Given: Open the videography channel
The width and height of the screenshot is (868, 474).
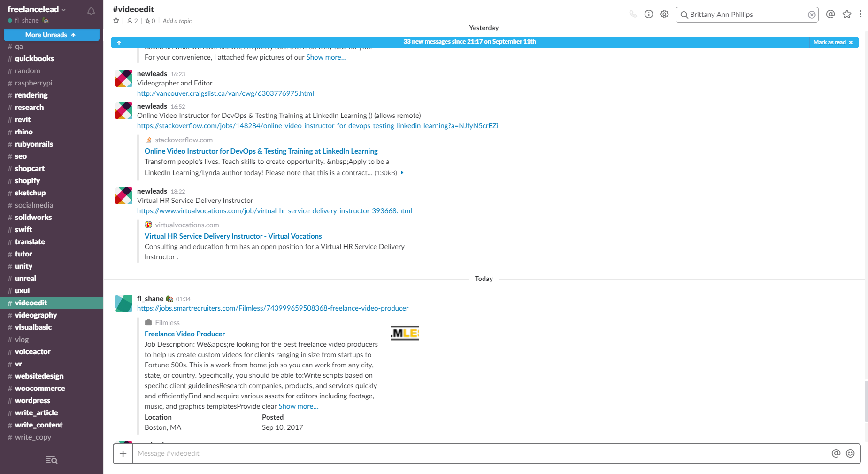Looking at the screenshot, I should tap(52, 315).
